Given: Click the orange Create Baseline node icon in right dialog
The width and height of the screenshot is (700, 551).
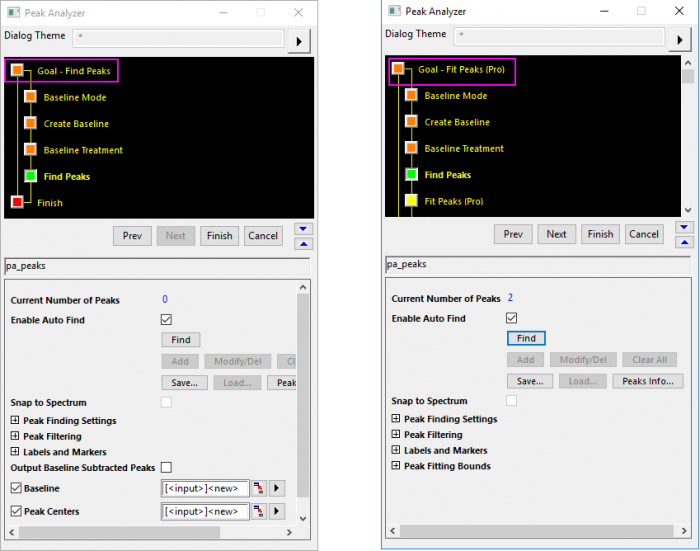Looking at the screenshot, I should click(411, 122).
